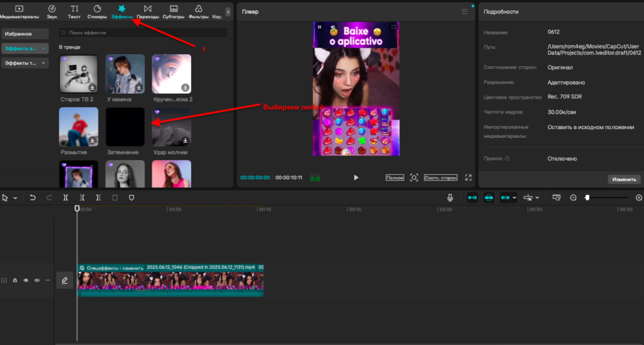This screenshot has height=345, width=644.
Task: Open the Избранное favorites category
Action: (25, 34)
